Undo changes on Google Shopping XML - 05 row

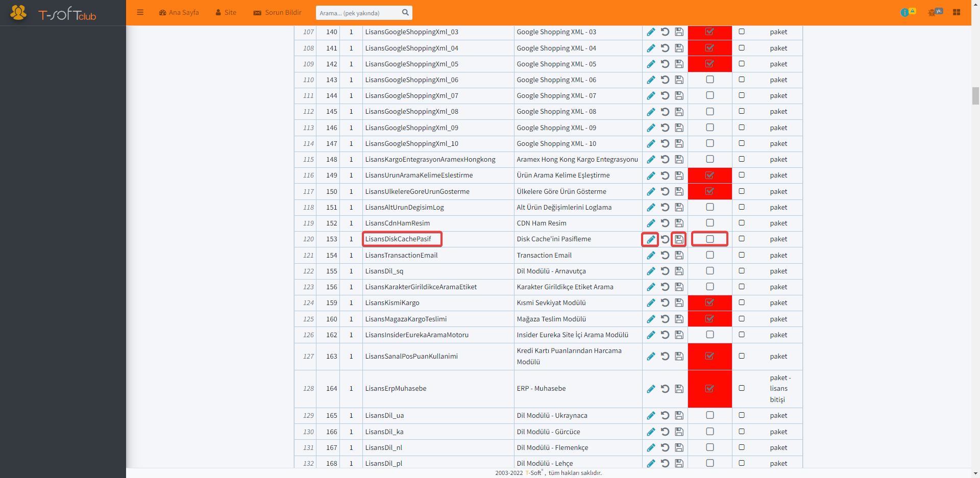(665, 64)
